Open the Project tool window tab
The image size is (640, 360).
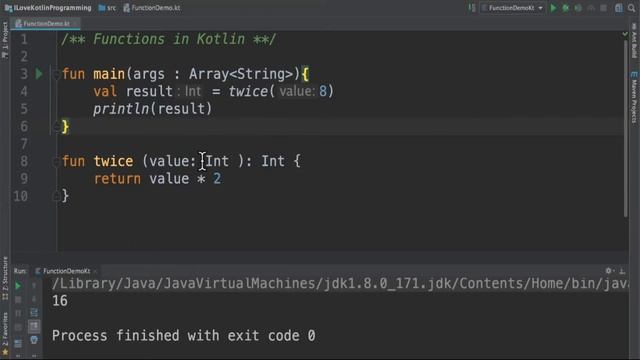click(x=5, y=40)
